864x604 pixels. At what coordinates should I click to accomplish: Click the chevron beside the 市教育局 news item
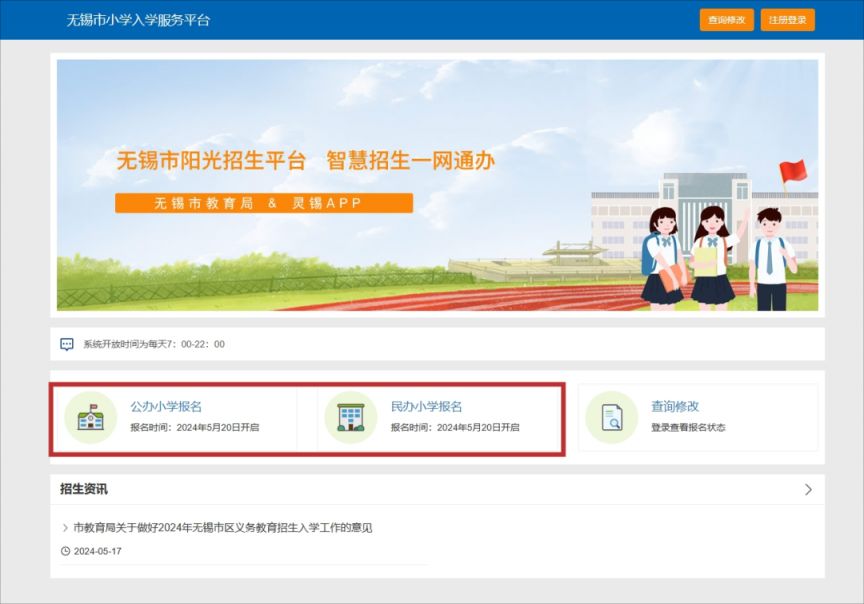click(65, 528)
